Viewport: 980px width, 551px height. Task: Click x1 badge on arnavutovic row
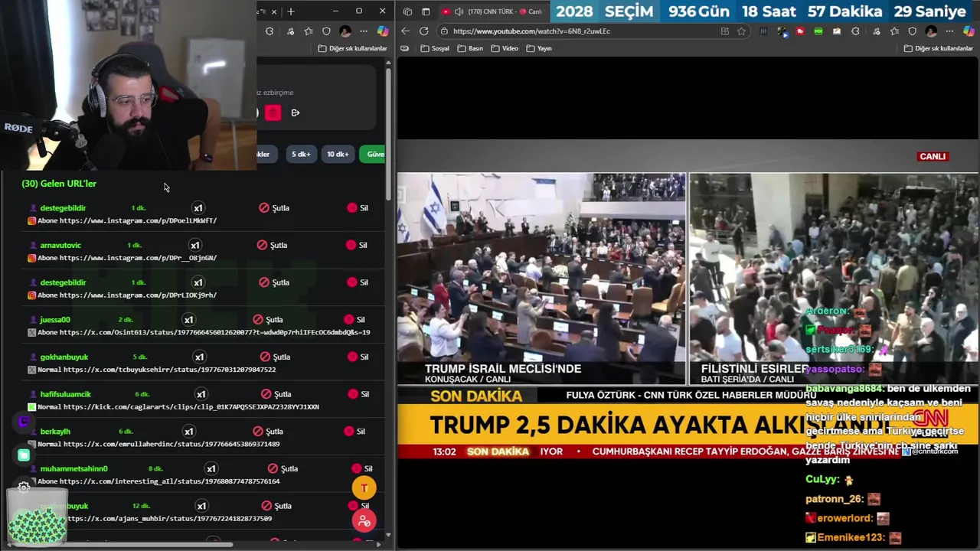[x=194, y=245]
